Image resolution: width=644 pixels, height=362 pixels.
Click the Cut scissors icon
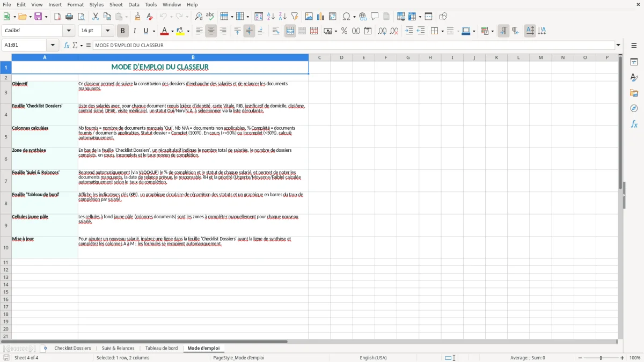(x=96, y=17)
